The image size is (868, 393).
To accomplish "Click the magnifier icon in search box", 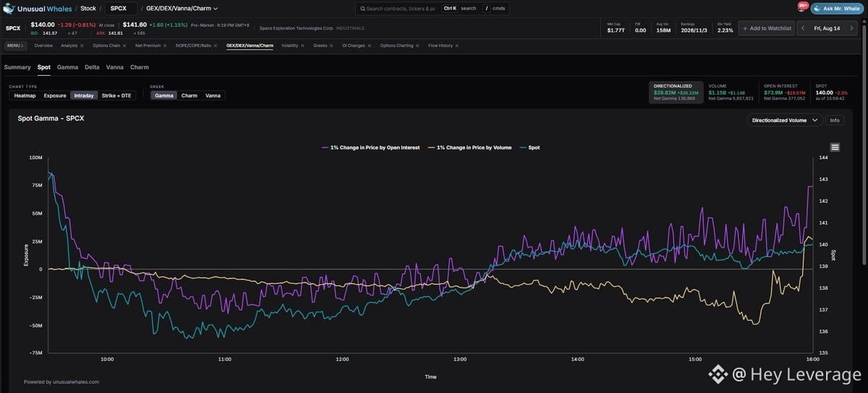I will pos(362,9).
